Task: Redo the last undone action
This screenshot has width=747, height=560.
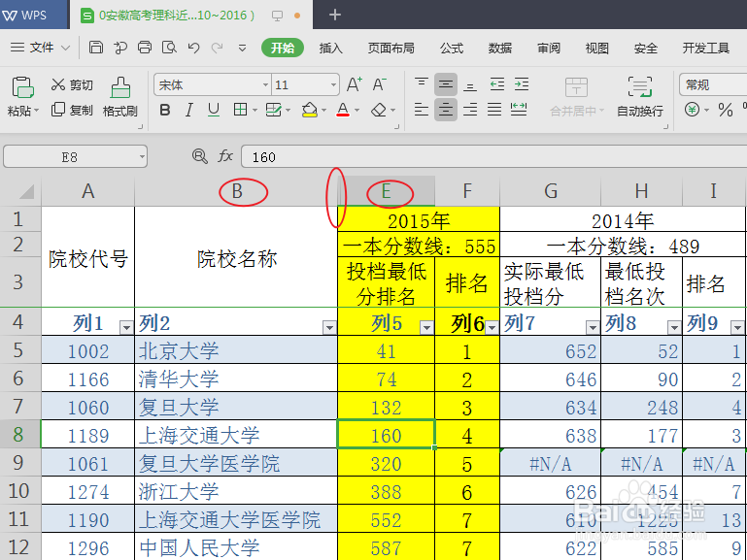Action: (218, 48)
